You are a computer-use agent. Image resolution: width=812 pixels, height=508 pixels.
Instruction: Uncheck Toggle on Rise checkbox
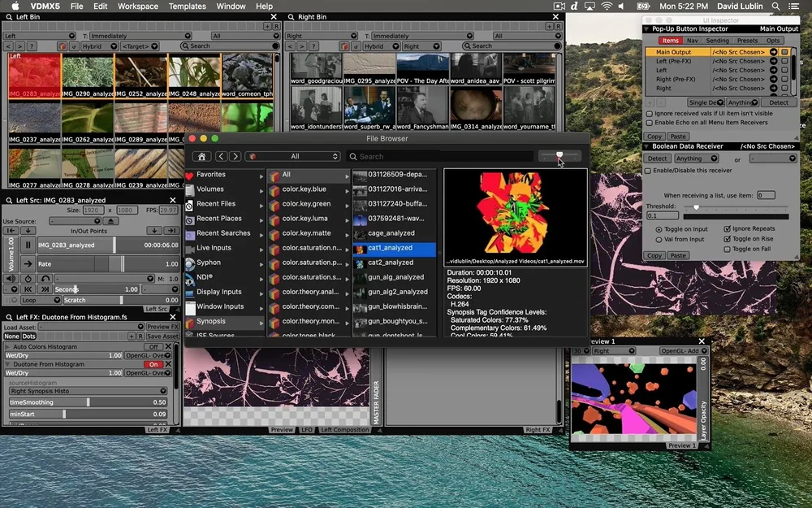(727, 239)
